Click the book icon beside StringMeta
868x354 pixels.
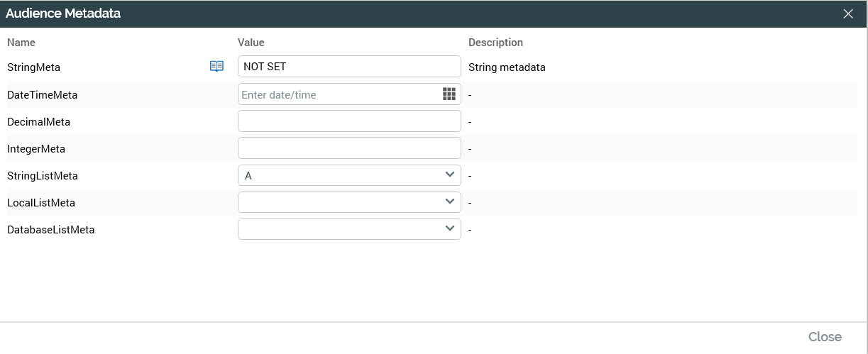tap(216, 67)
